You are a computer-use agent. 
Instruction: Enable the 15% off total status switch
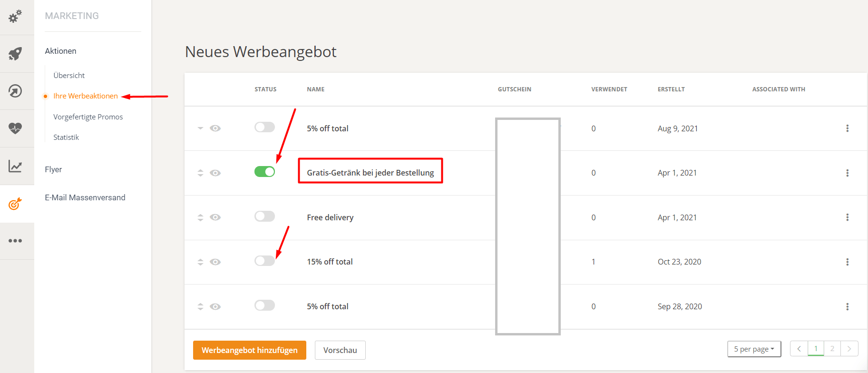264,261
